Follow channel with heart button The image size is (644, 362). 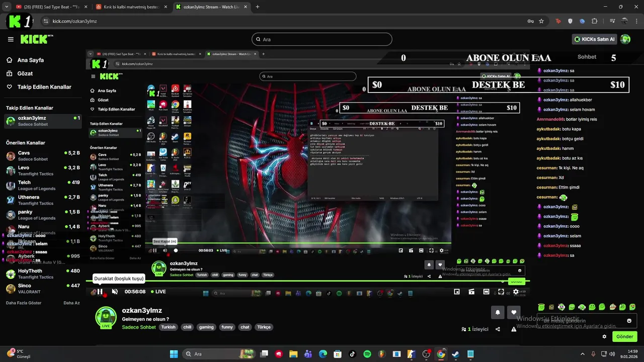pos(514,312)
